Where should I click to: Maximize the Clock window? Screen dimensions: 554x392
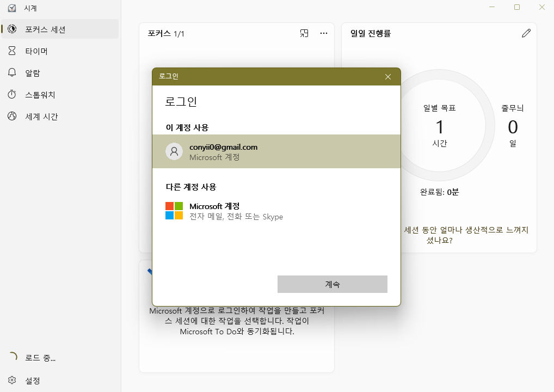coord(517,7)
